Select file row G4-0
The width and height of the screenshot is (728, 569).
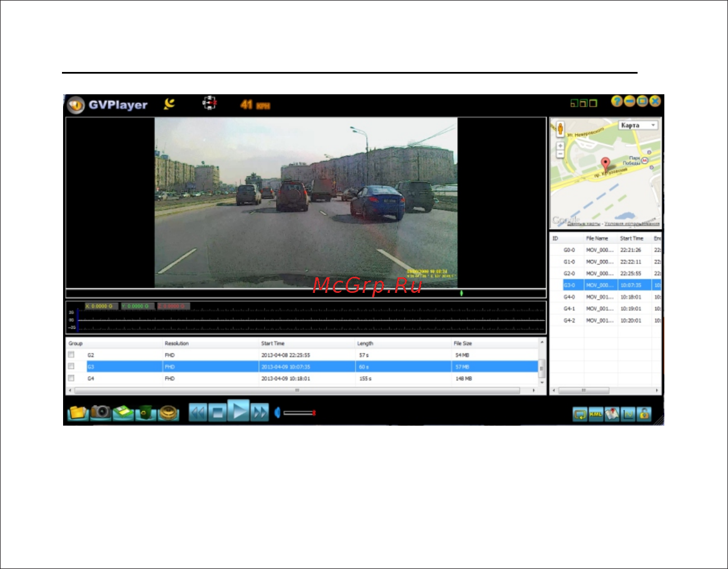[606, 297]
